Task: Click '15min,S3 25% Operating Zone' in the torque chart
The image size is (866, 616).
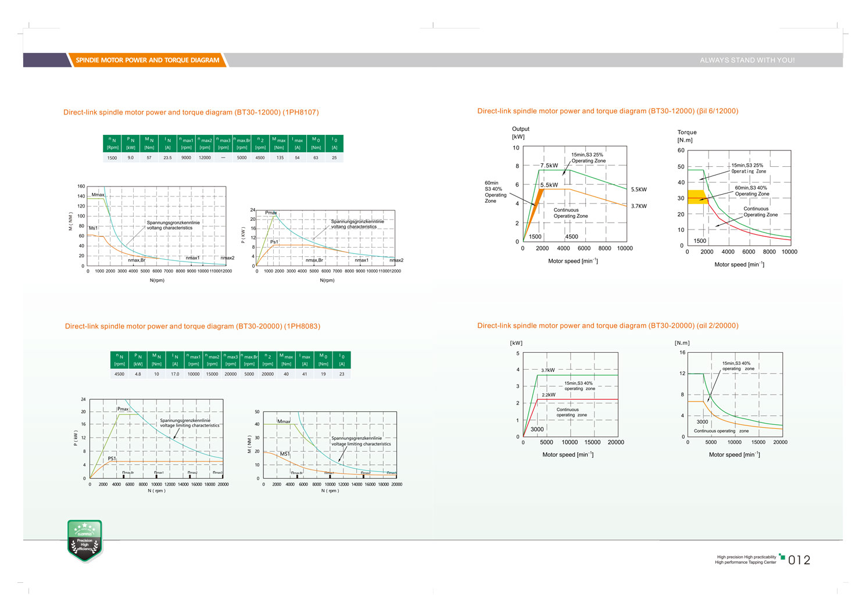Action: click(748, 169)
